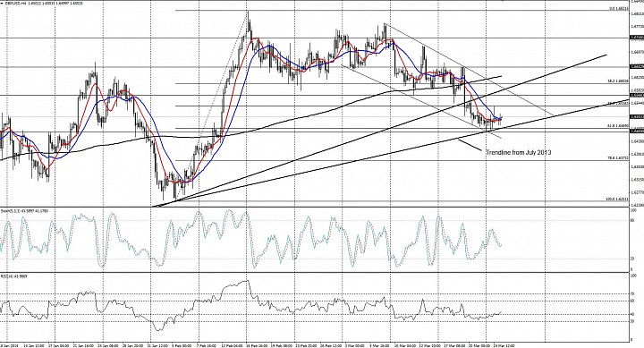The image size is (644, 348).
Task: Click the small triangle before the chart title
Action: tap(2, 3)
